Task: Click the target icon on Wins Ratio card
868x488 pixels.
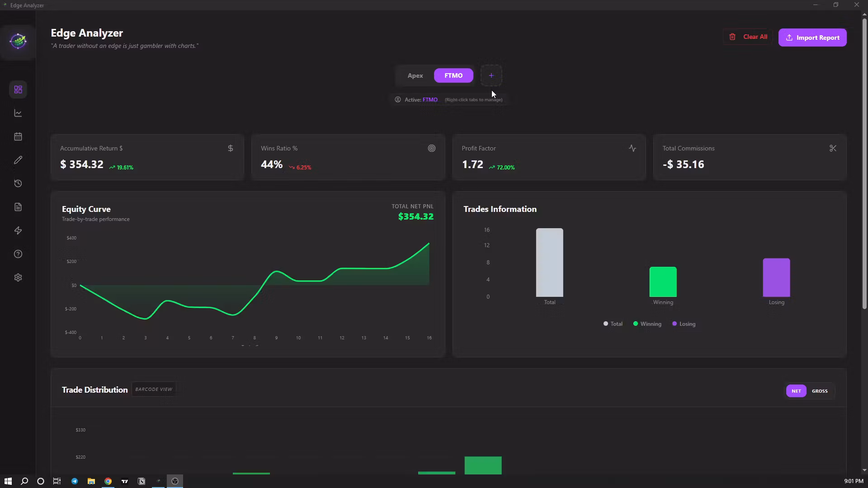Action: click(432, 148)
